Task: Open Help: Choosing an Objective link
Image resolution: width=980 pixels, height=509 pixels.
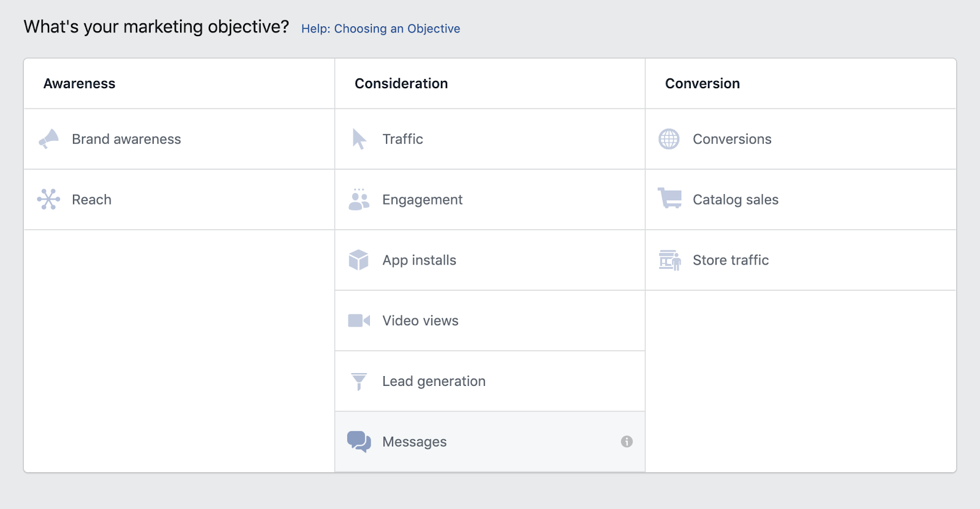Action: coord(380,29)
